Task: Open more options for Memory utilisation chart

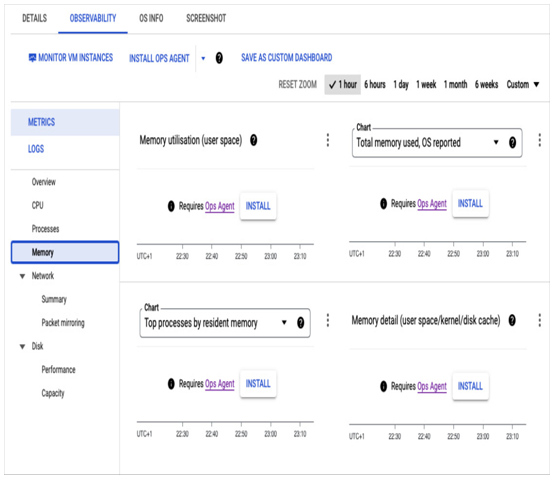Action: click(x=328, y=140)
